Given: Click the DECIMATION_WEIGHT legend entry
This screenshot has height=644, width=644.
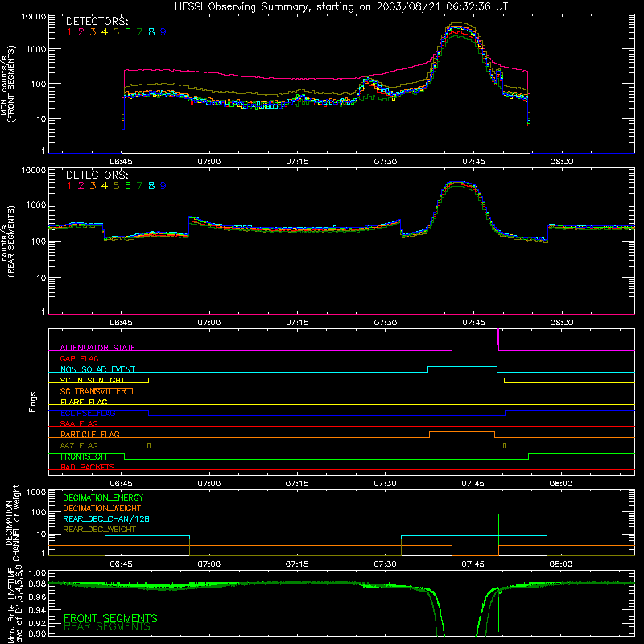Looking at the screenshot, I should pos(102,508).
